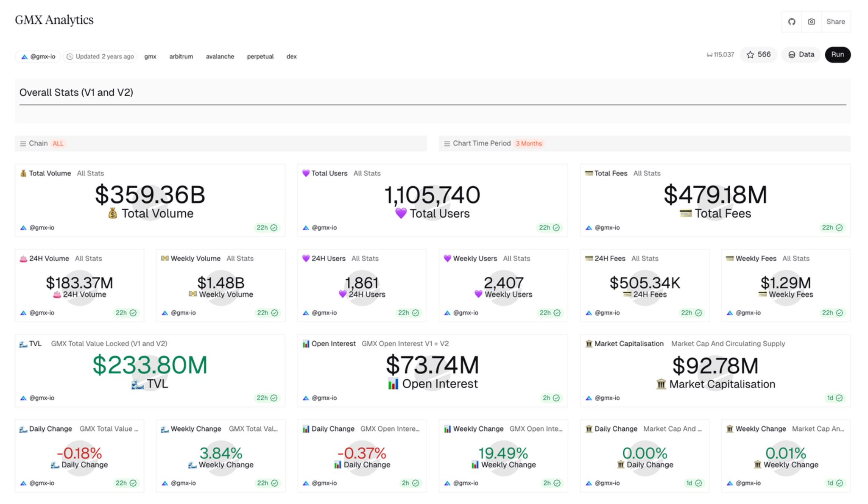Viewport: 868px width, 504px height.
Task: Click the 1d status badge on the Market Capitalisation card
Action: 835,398
